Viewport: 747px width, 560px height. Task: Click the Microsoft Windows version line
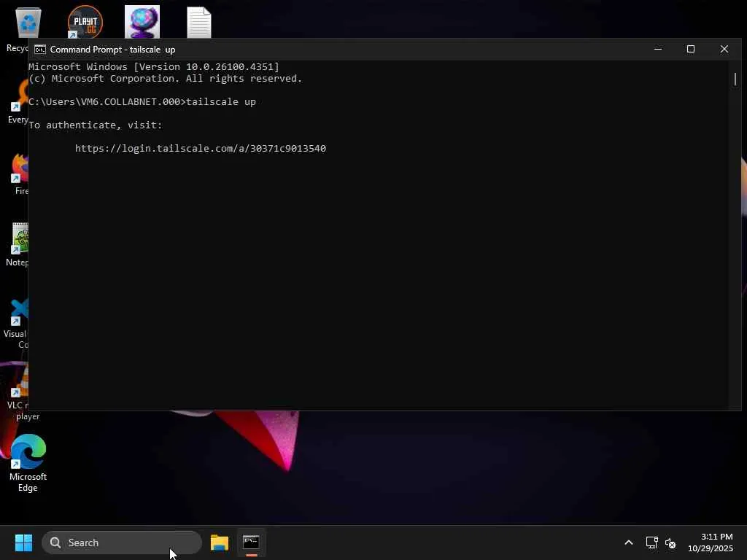[x=154, y=66]
